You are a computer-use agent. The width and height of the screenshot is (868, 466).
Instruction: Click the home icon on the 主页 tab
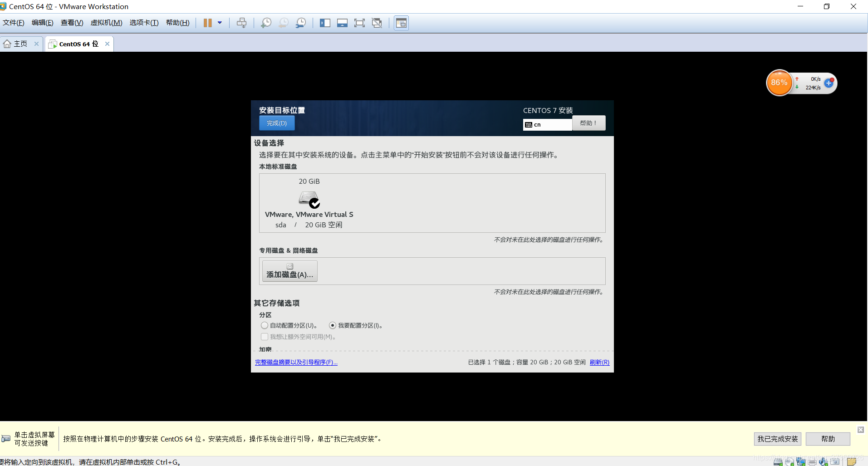point(7,44)
